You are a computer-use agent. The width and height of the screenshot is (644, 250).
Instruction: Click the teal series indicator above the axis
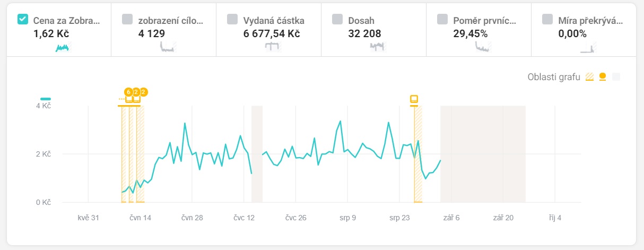(x=46, y=99)
